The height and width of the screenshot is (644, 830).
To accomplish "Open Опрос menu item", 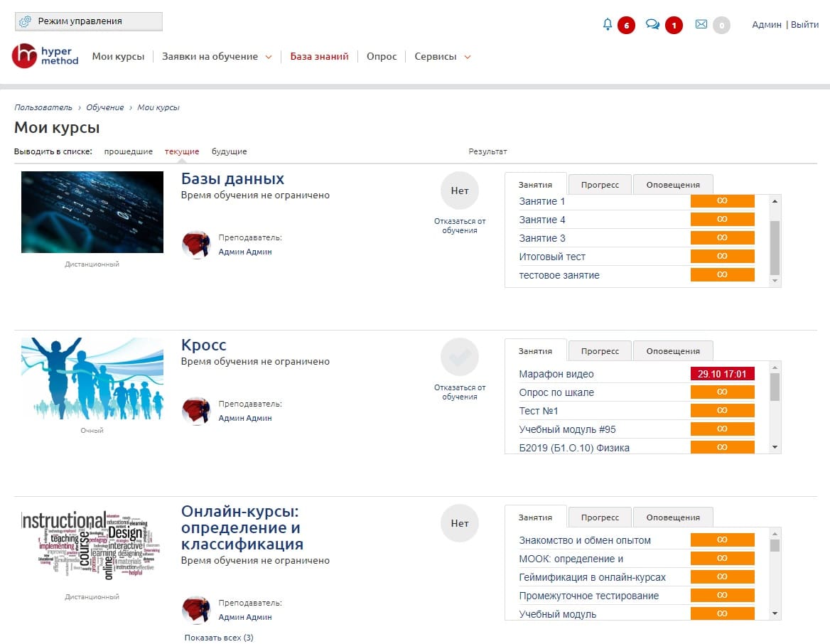I will point(382,57).
